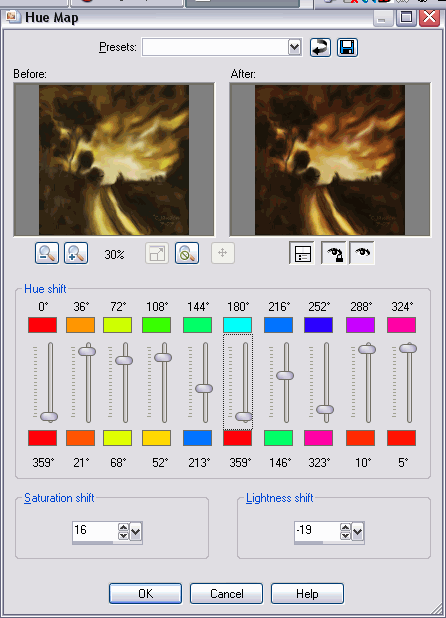Click the Before preview image
This screenshot has height=618, width=446.
point(114,160)
